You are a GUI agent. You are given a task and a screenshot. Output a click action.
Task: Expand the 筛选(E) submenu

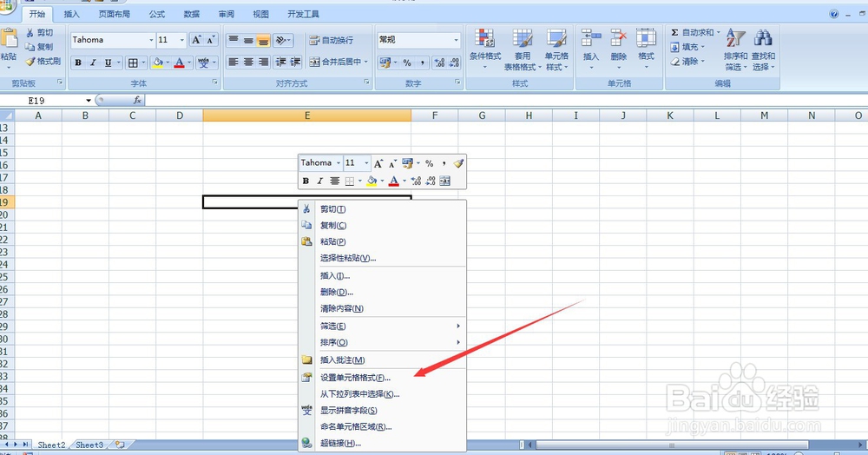tap(382, 326)
